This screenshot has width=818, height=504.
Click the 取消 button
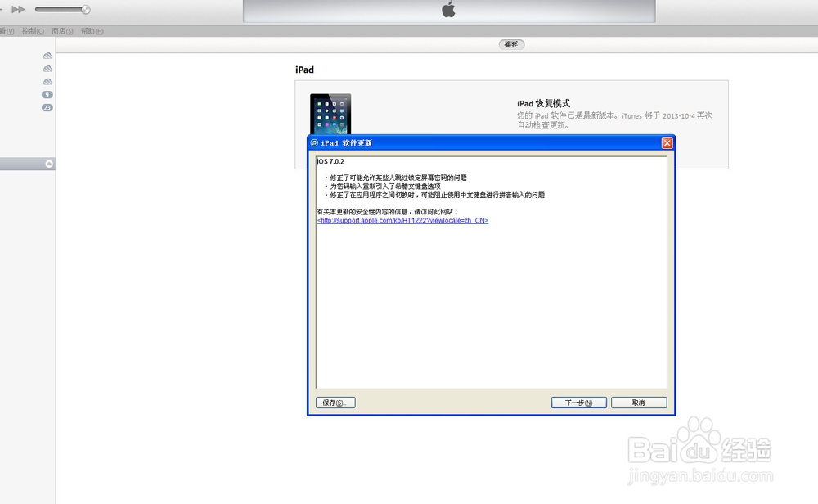(x=639, y=403)
